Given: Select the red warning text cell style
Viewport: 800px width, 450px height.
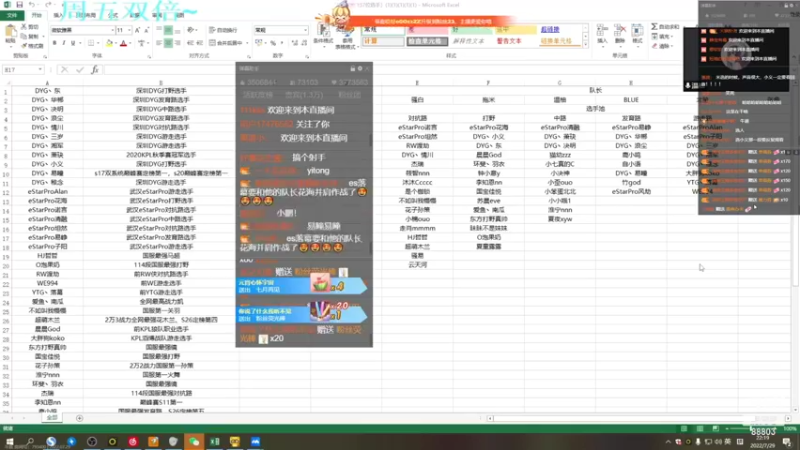Looking at the screenshot, I should click(x=509, y=41).
